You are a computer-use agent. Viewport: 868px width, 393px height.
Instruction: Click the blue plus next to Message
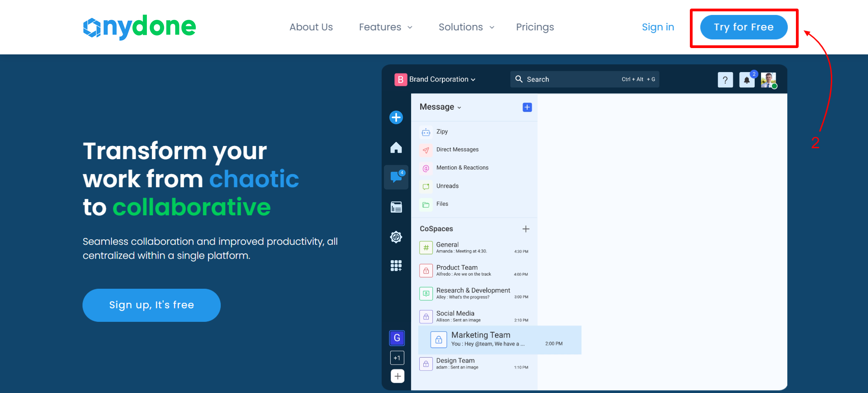[527, 107]
